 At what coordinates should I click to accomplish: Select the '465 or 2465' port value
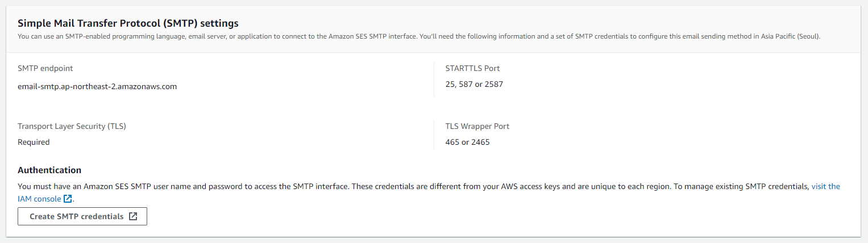click(x=467, y=142)
